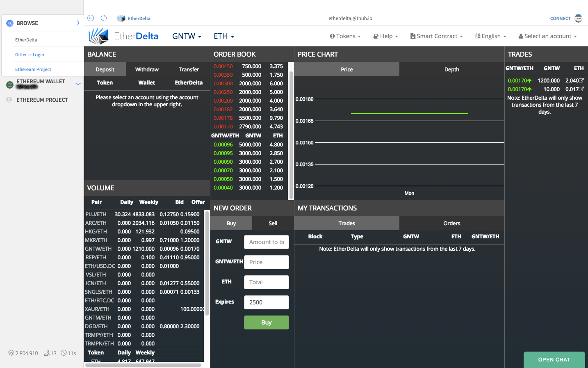Open the GNTW token dropdown
Viewport: 588px width, 368px height.
coord(187,36)
